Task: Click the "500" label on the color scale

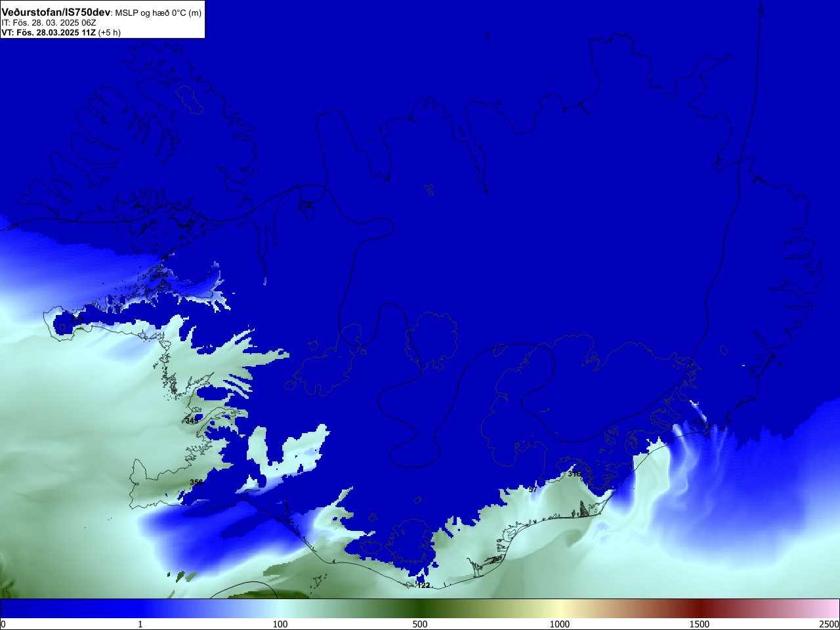Action: click(420, 624)
